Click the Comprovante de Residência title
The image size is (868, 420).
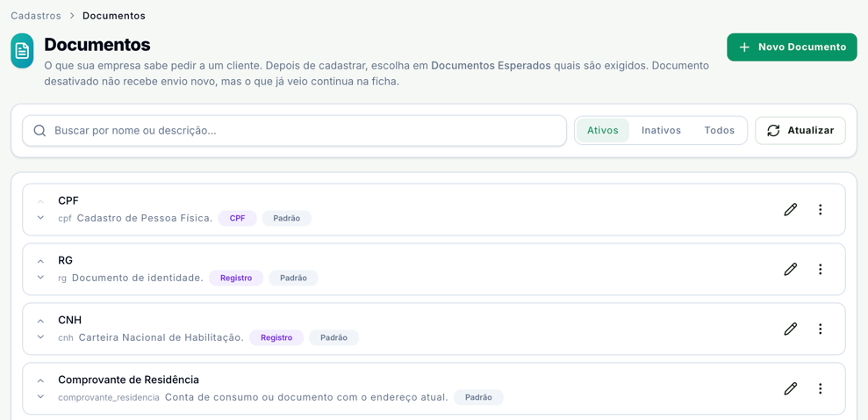click(x=128, y=380)
